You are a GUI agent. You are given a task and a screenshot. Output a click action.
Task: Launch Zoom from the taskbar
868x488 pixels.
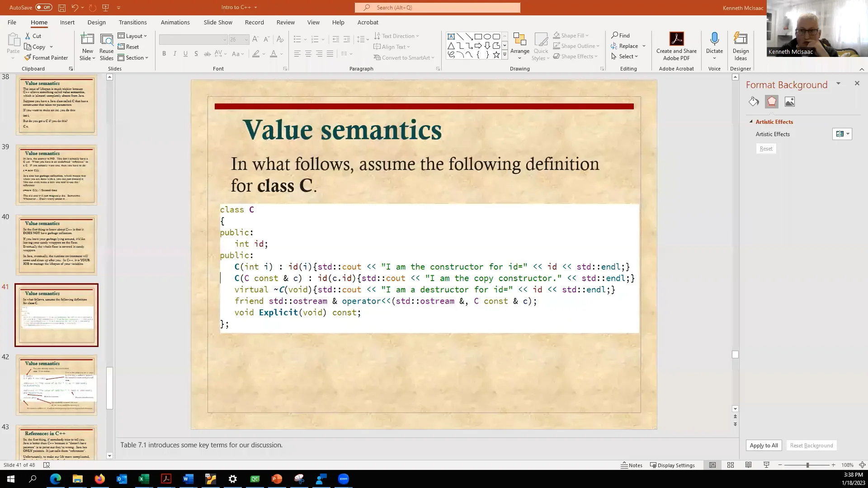point(344,479)
